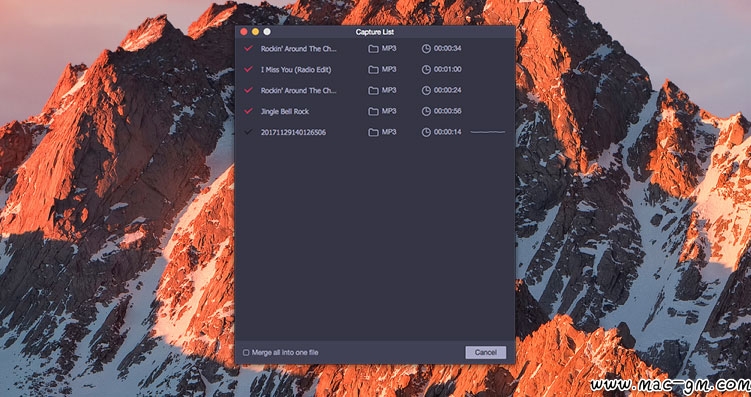The height and width of the screenshot is (397, 751).
Task: Open folder icon for the 00:00:24 track
Action: click(373, 91)
